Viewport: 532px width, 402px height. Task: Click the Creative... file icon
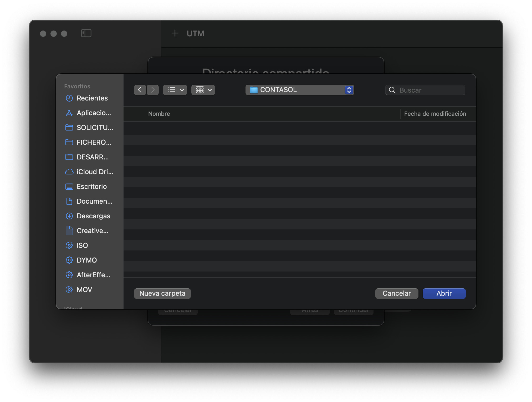69,231
